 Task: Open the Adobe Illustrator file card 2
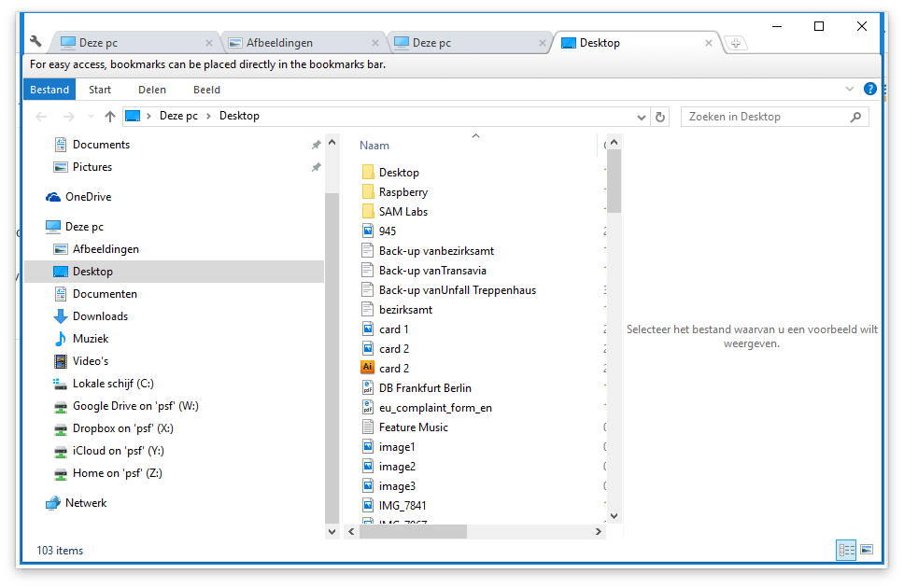coord(367,368)
